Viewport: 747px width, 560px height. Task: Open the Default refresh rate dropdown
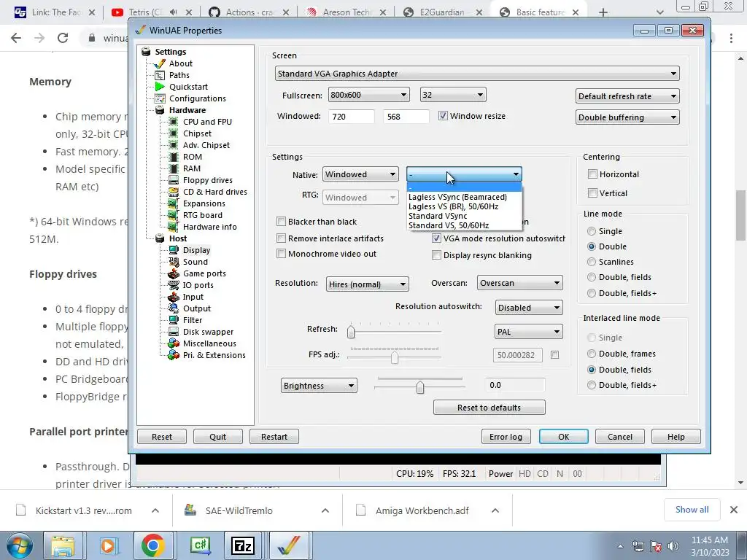tap(627, 96)
